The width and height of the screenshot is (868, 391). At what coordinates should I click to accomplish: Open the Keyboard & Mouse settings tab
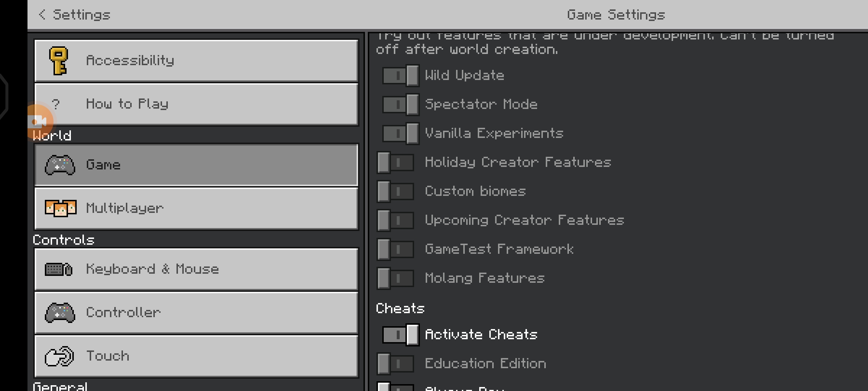point(196,269)
